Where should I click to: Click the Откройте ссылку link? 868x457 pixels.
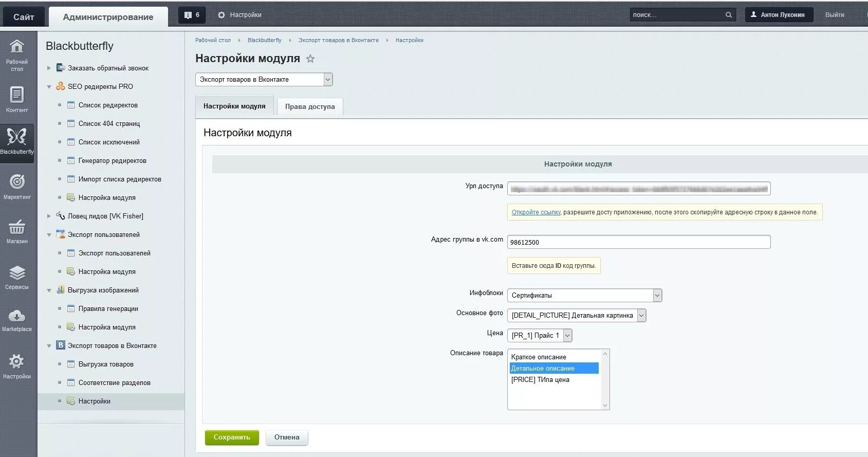click(536, 212)
